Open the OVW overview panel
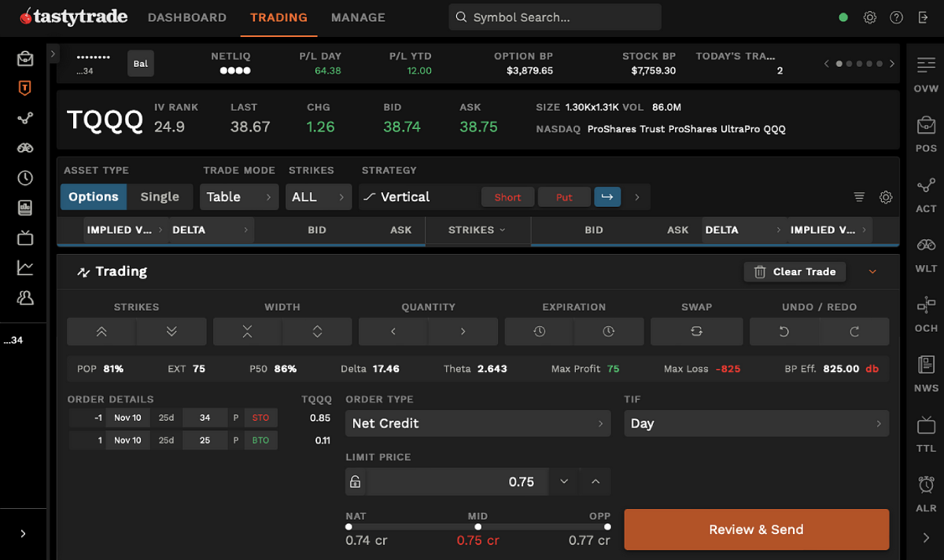The height and width of the screenshot is (560, 944). tap(926, 74)
